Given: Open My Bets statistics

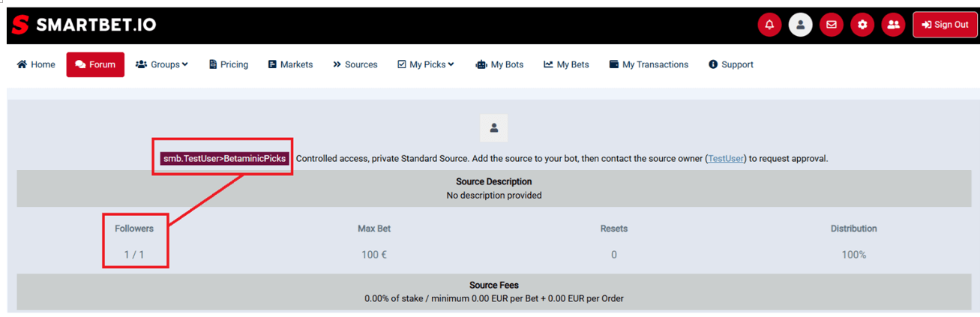Looking at the screenshot, I should 566,64.
